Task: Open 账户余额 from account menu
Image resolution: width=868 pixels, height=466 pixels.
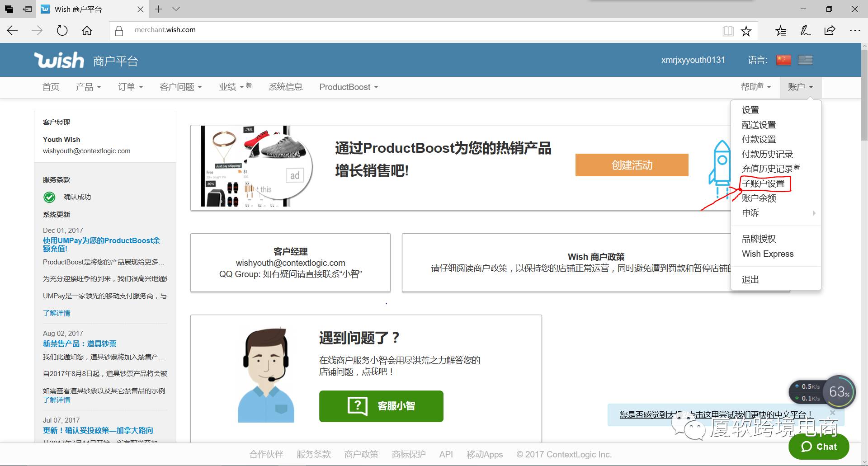Action: click(759, 198)
